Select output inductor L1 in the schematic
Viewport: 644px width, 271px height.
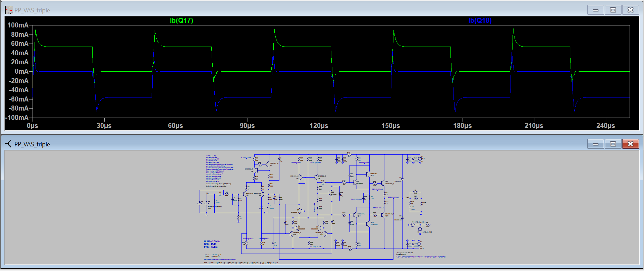pos(416,192)
